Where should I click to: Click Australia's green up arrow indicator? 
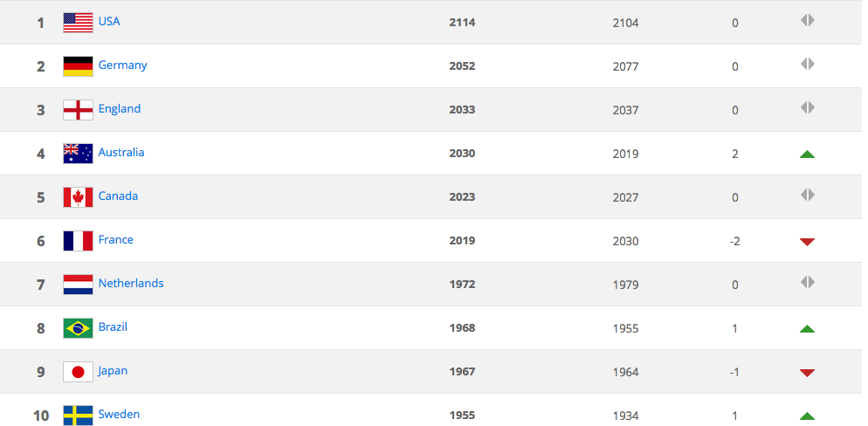pos(807,155)
